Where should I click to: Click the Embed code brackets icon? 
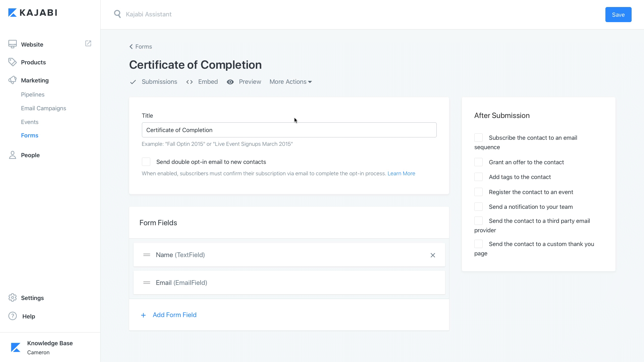[x=190, y=82]
